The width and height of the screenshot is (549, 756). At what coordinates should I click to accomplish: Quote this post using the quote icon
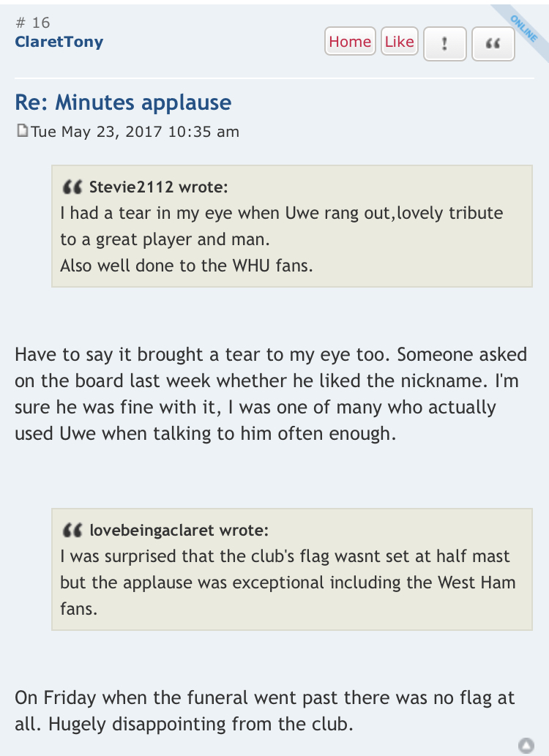tap(493, 44)
